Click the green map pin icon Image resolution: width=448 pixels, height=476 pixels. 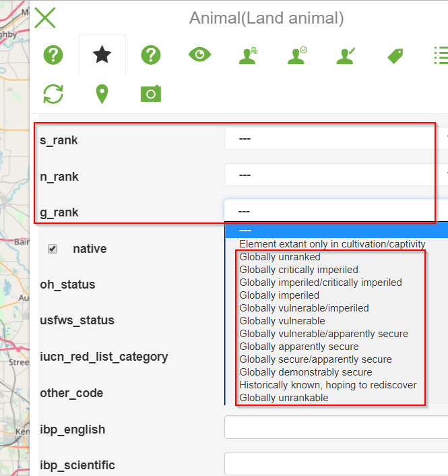pyautogui.click(x=102, y=94)
